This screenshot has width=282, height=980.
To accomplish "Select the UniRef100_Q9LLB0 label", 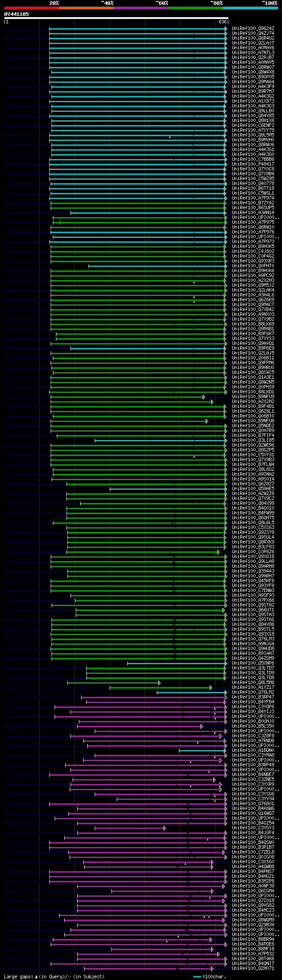I will pos(253,111).
